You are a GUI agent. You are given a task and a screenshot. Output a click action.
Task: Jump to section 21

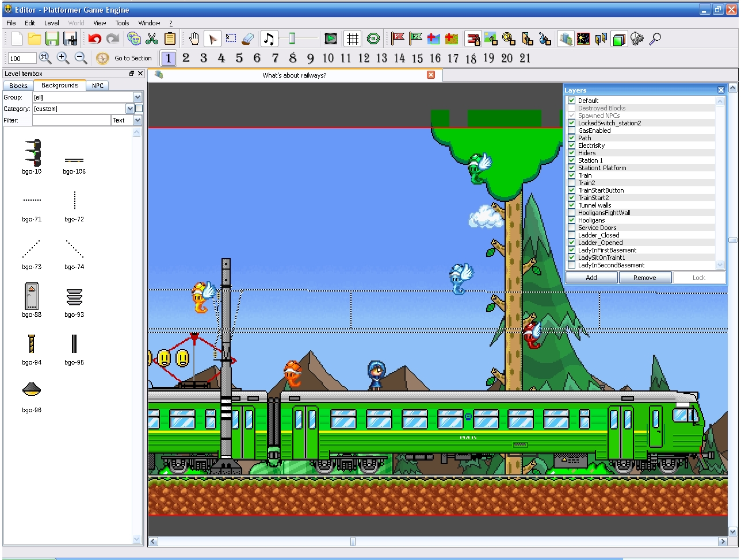point(525,57)
